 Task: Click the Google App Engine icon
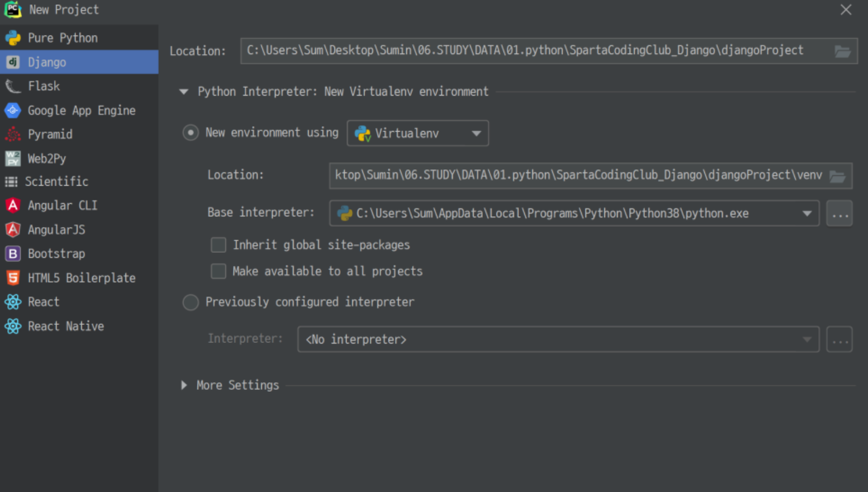[x=13, y=110]
